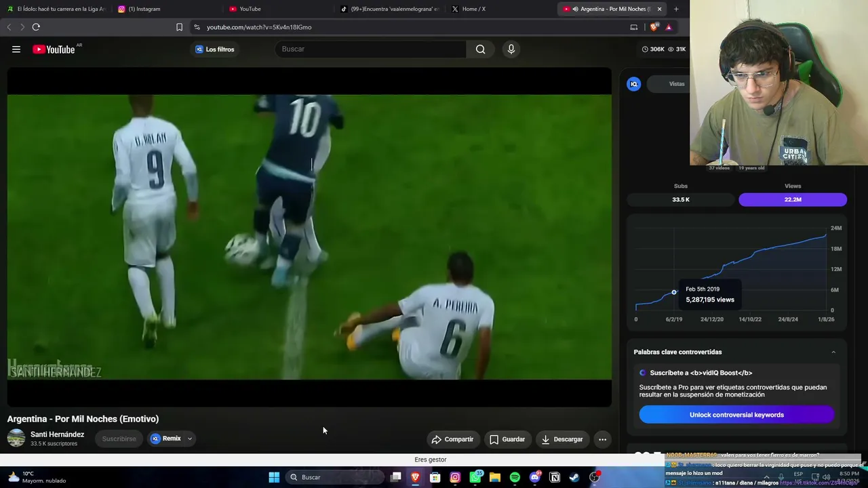The height and width of the screenshot is (488, 868).
Task: Open Steam from the taskbar
Action: [574, 477]
